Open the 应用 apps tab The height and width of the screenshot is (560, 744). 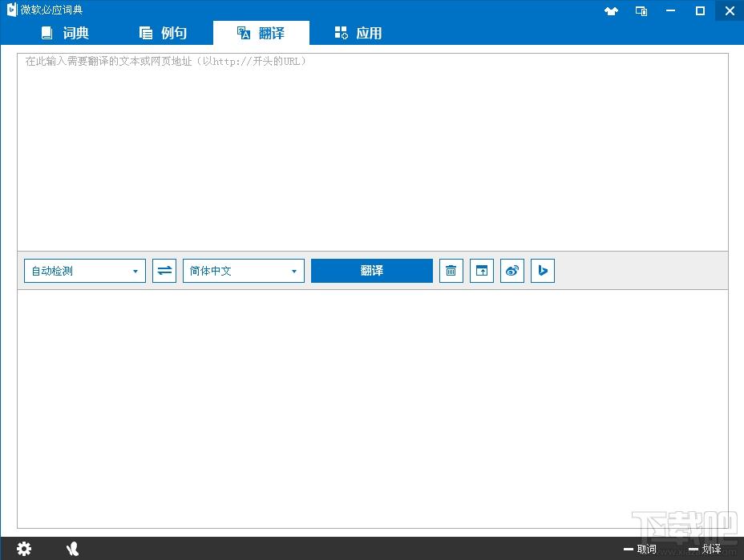[358, 33]
